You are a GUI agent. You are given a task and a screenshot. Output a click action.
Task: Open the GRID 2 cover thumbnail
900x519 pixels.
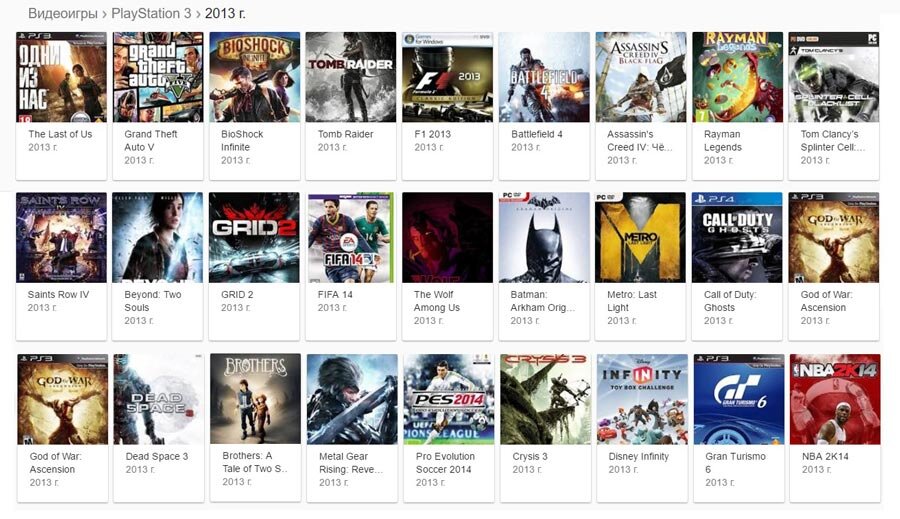coord(254,238)
